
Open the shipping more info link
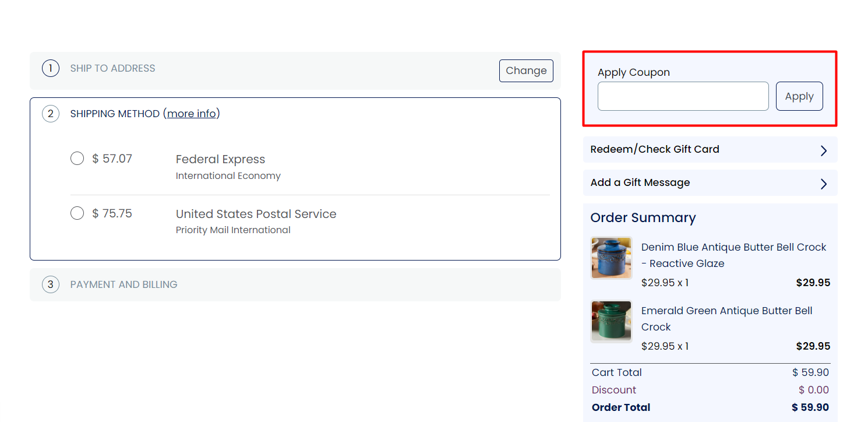click(x=192, y=114)
